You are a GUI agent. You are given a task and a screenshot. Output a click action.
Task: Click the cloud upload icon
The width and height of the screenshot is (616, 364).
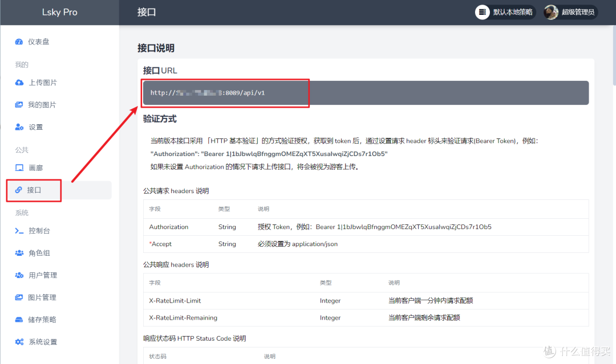[x=19, y=83]
